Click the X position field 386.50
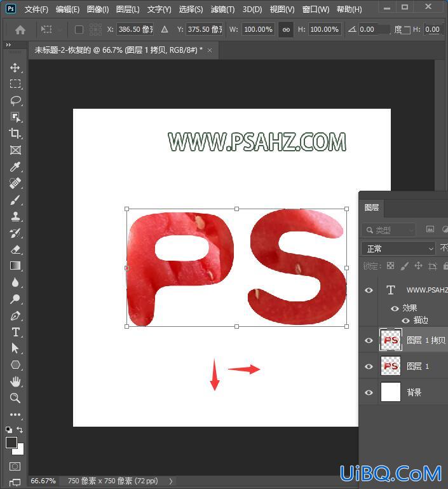 coord(135,30)
